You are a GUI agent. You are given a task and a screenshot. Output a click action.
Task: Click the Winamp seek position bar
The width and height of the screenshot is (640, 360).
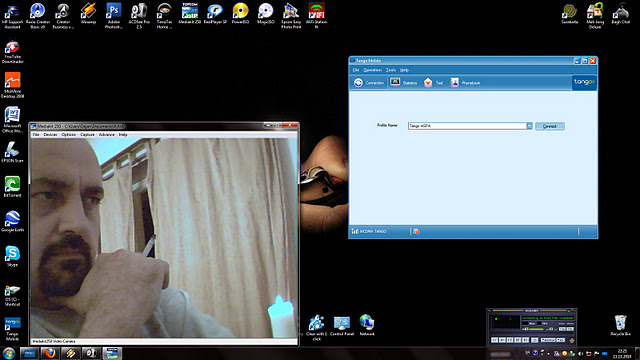[531, 334]
